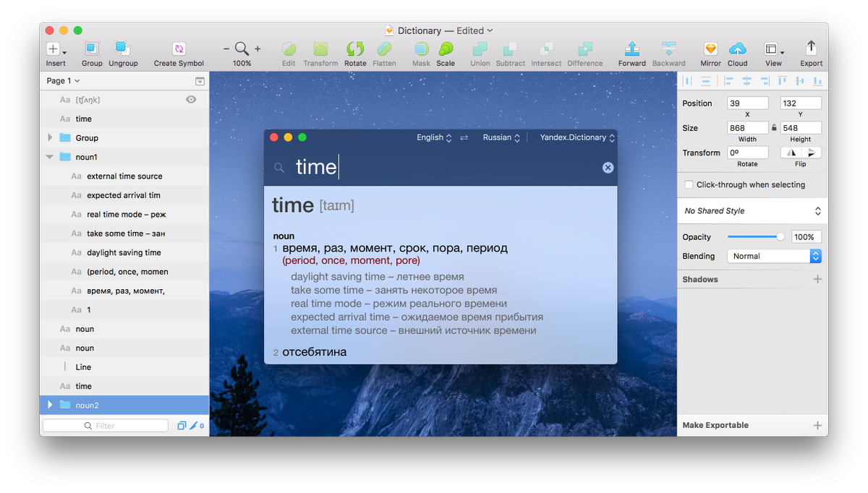Click the X position field
Screen dimensions: 868x493
[748, 103]
